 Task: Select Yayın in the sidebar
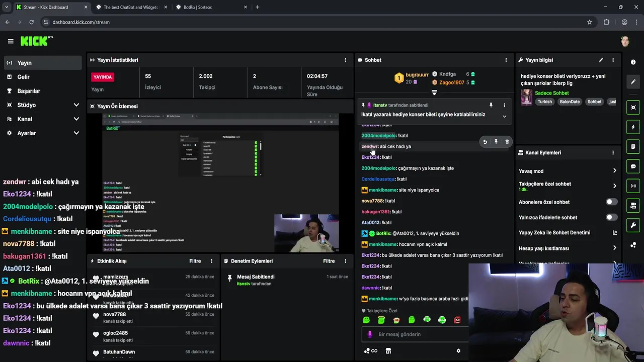tap(42, 63)
